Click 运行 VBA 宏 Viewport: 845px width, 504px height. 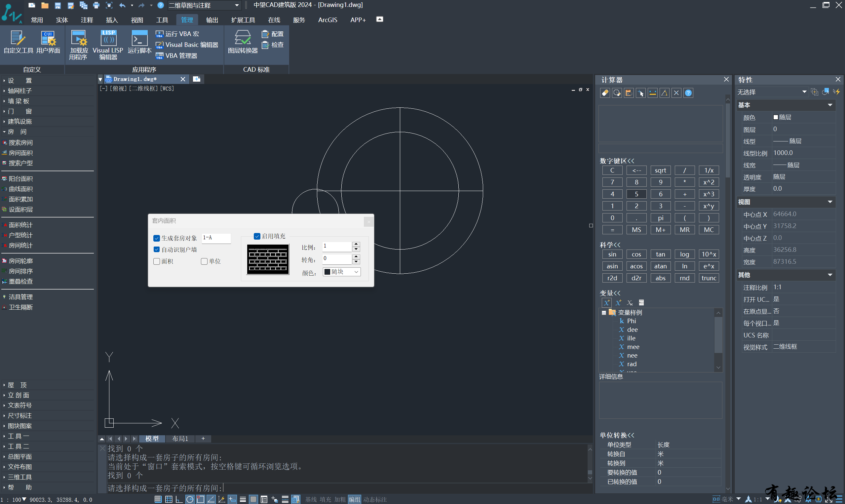point(177,34)
